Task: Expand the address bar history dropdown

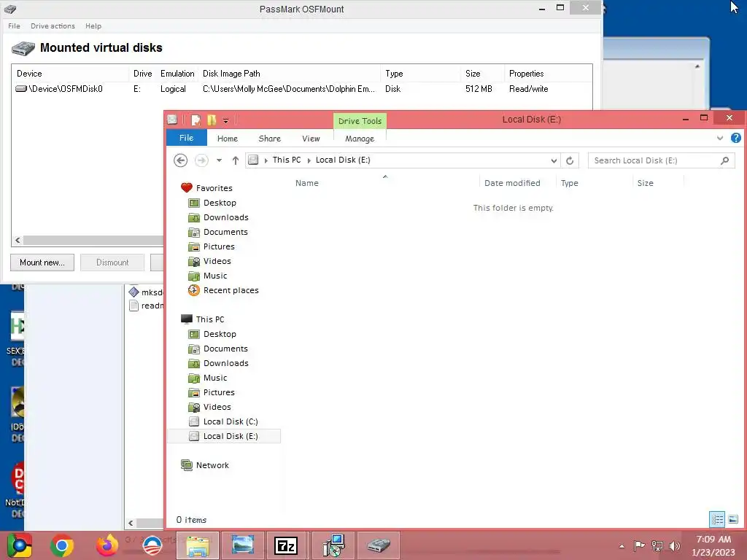Action: click(x=554, y=160)
